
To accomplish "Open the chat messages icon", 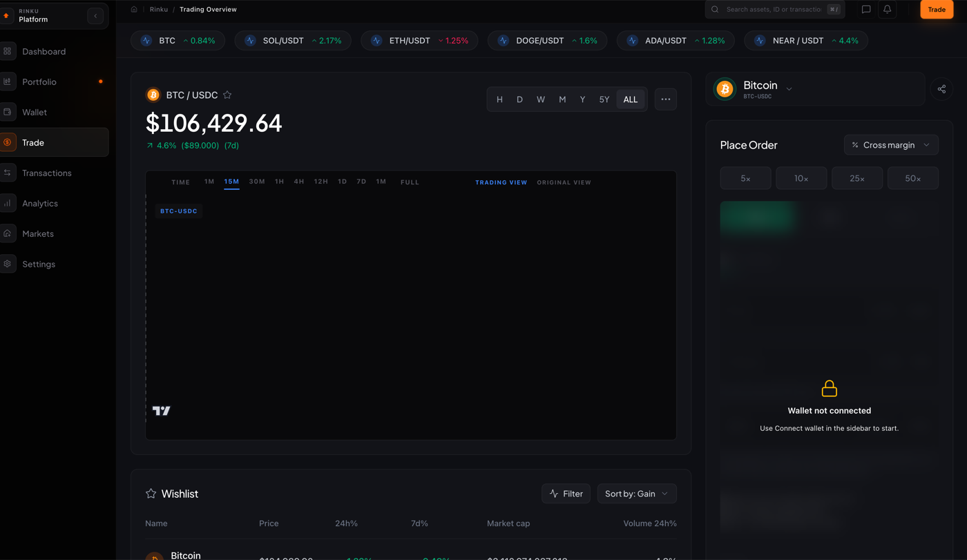I will pos(866,10).
